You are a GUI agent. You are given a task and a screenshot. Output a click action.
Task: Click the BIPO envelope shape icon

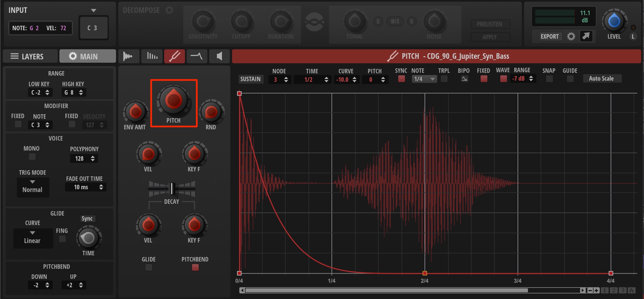coord(464,79)
